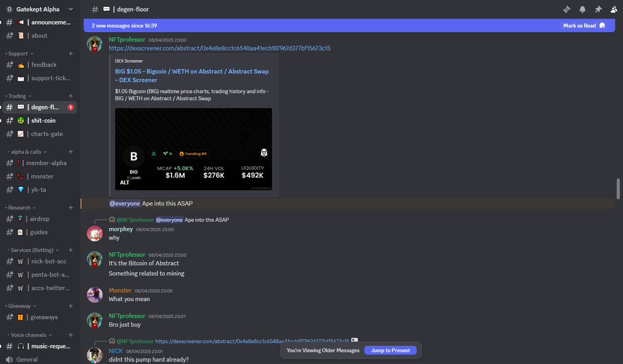
Task: Click the speaker icon of General voice channel
Action: click(9, 359)
